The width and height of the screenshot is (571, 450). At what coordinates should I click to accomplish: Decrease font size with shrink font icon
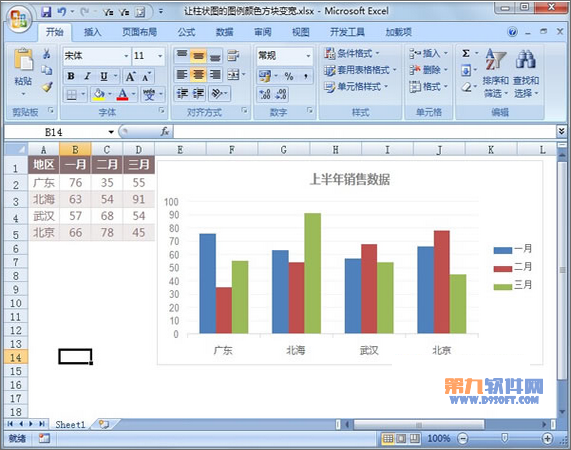(146, 76)
